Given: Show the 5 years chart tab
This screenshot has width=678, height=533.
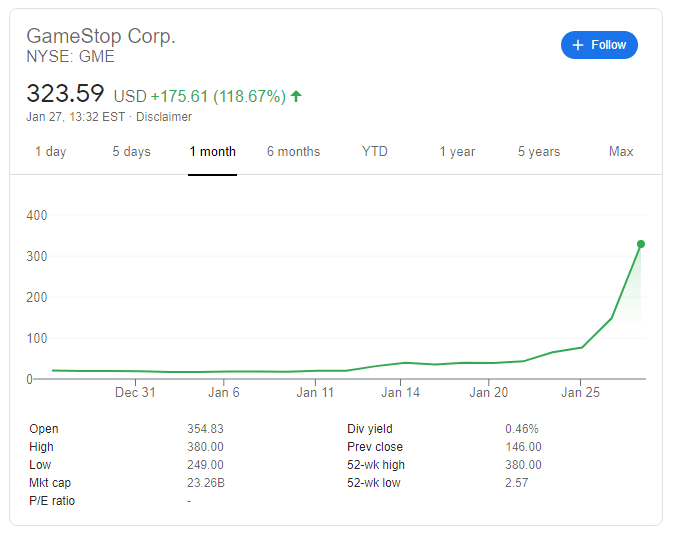Looking at the screenshot, I should click(x=539, y=152).
